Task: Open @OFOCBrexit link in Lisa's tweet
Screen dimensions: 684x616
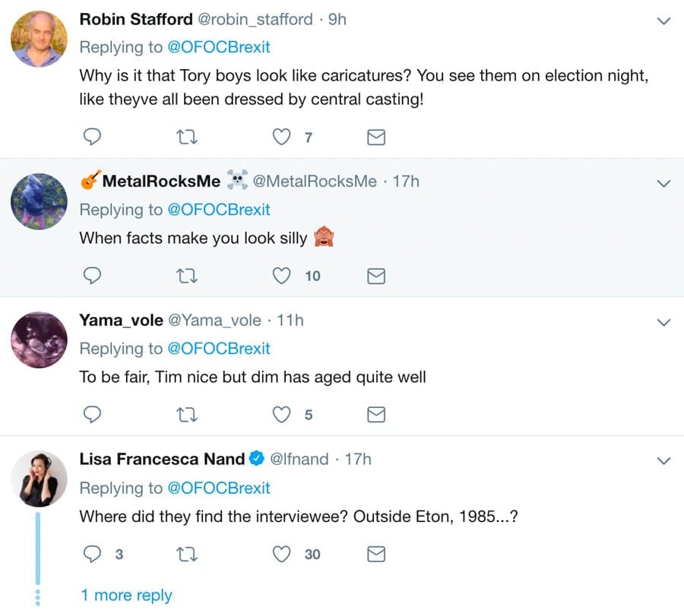Action: pos(219,488)
